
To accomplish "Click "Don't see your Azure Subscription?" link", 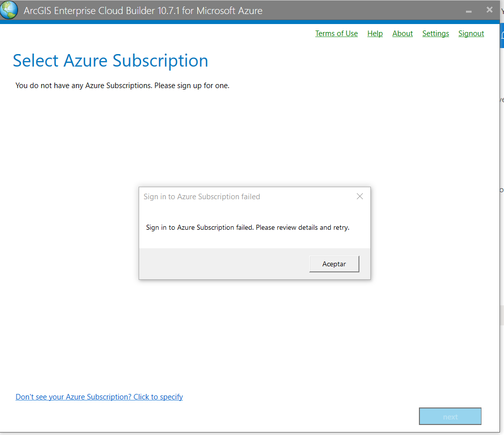I will (99, 397).
